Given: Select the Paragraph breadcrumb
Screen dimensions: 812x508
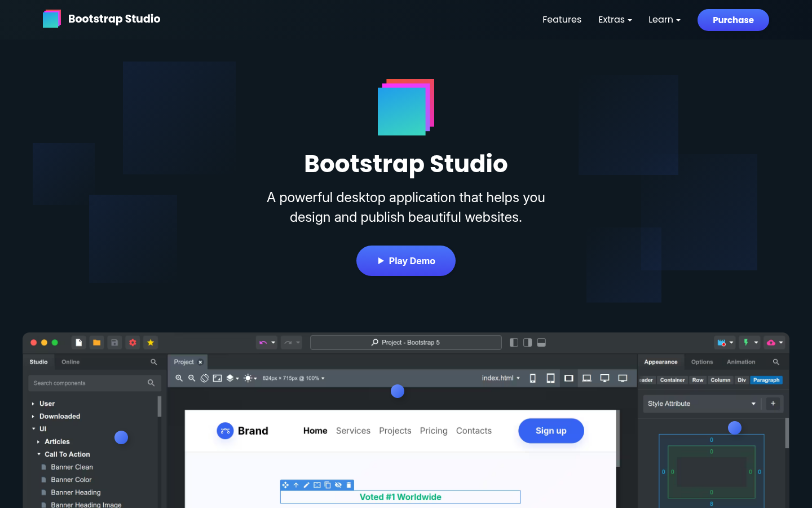Looking at the screenshot, I should (x=766, y=380).
